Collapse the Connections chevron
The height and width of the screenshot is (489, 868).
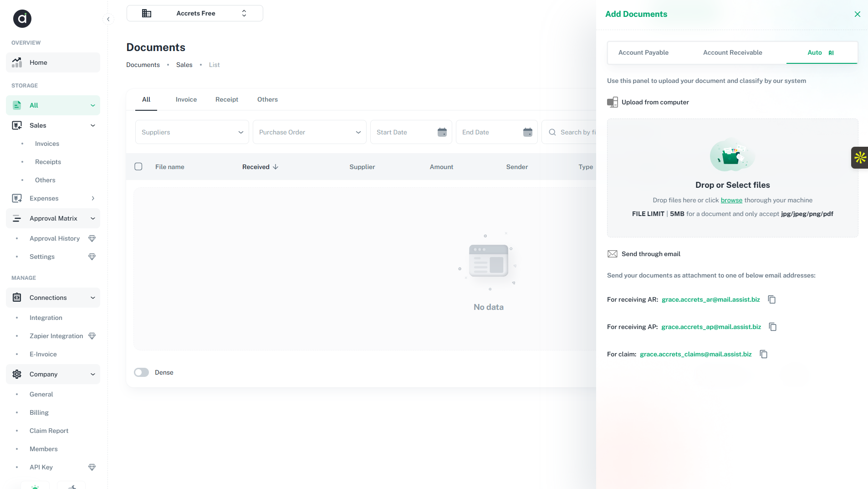[93, 298]
